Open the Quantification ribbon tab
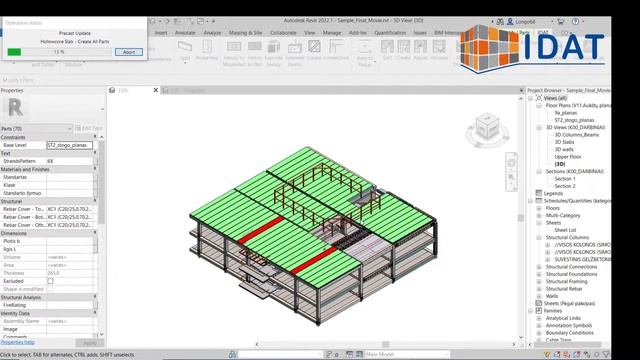640x360 pixels. 390,33
